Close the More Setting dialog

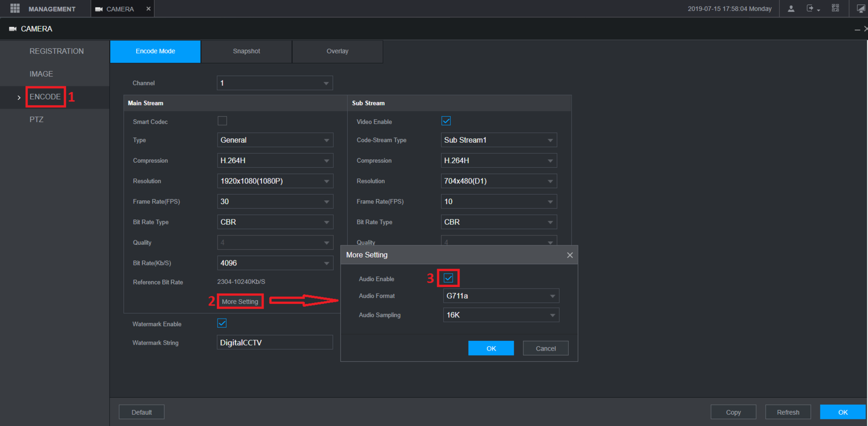tap(570, 255)
